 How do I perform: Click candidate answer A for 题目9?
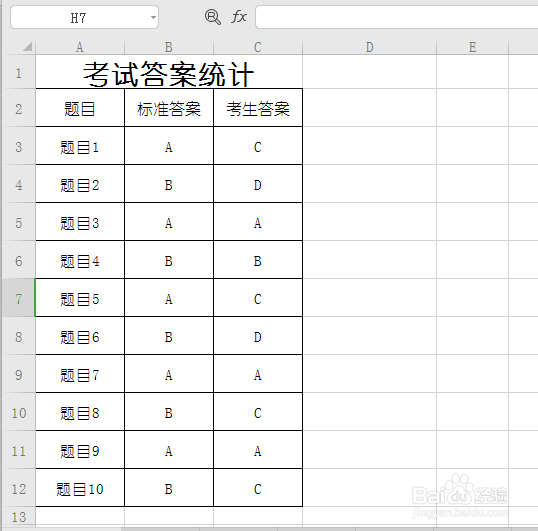pyautogui.click(x=258, y=451)
